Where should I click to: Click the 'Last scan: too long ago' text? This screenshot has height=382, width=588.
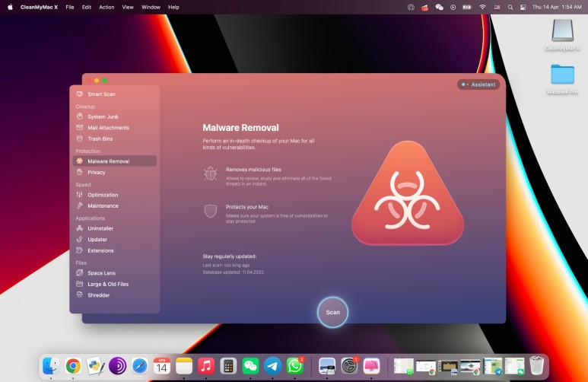click(226, 266)
